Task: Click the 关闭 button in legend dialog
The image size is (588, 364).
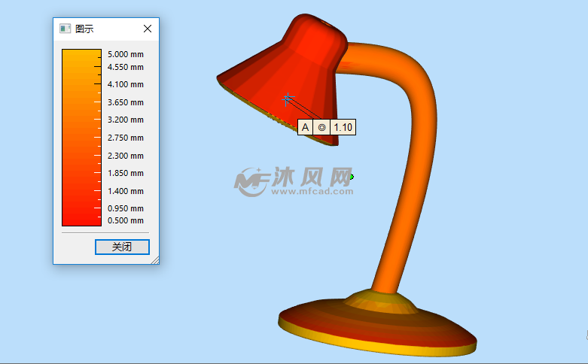Action: point(122,247)
